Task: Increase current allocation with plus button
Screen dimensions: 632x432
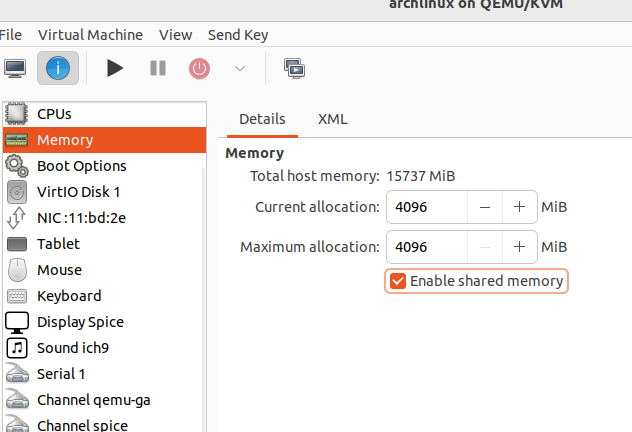Action: click(519, 207)
